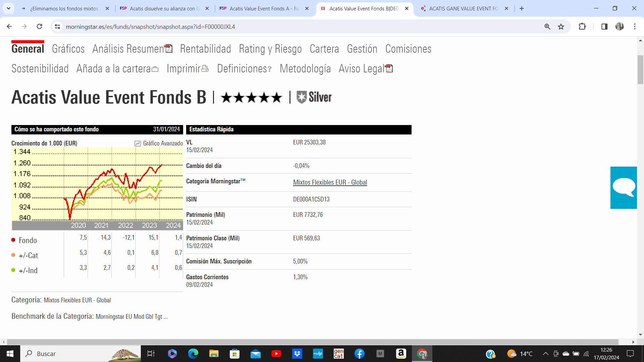Open Facebook from the taskbar
Screen dimensions: 644x362
coord(360,354)
